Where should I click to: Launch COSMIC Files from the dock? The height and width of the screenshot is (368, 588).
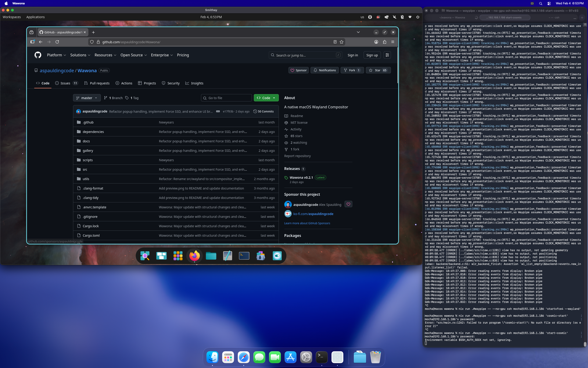(211, 256)
